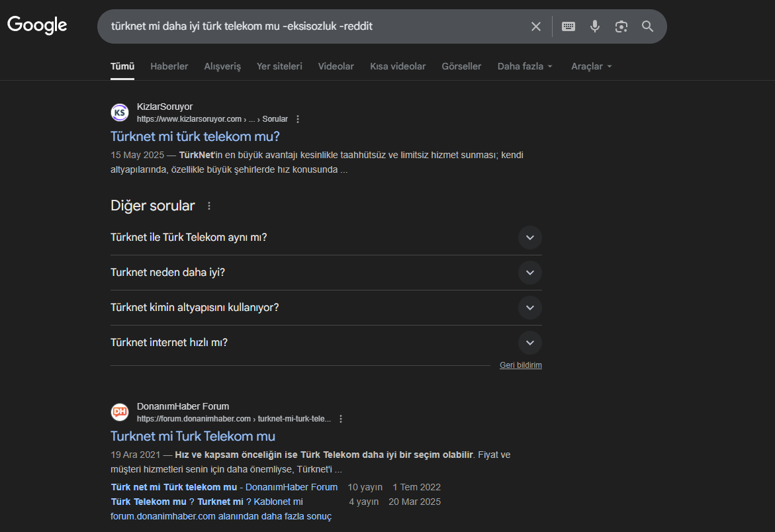The image size is (775, 532).
Task: Switch to the Yer siteleri tab
Action: click(x=279, y=66)
